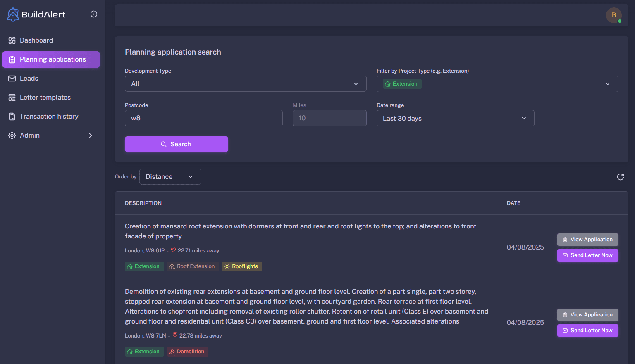Click the Rooflights tag on first result
635x364 pixels.
coord(242,266)
